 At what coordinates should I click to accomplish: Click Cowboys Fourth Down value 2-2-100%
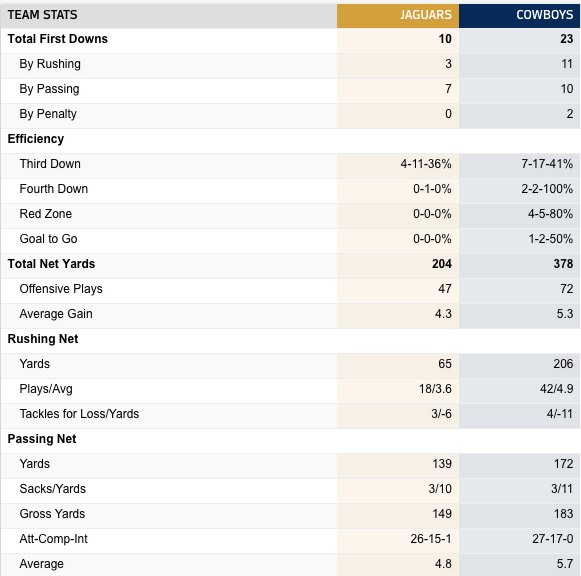(x=547, y=189)
